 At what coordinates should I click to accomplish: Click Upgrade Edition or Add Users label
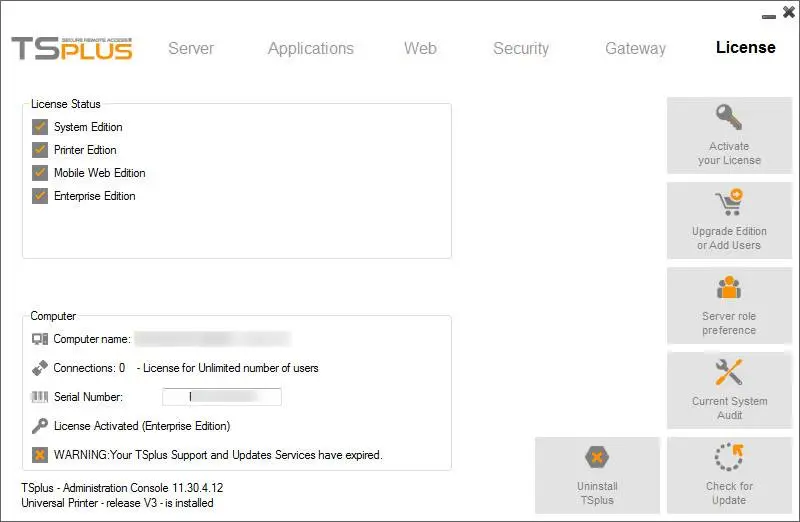click(x=729, y=238)
